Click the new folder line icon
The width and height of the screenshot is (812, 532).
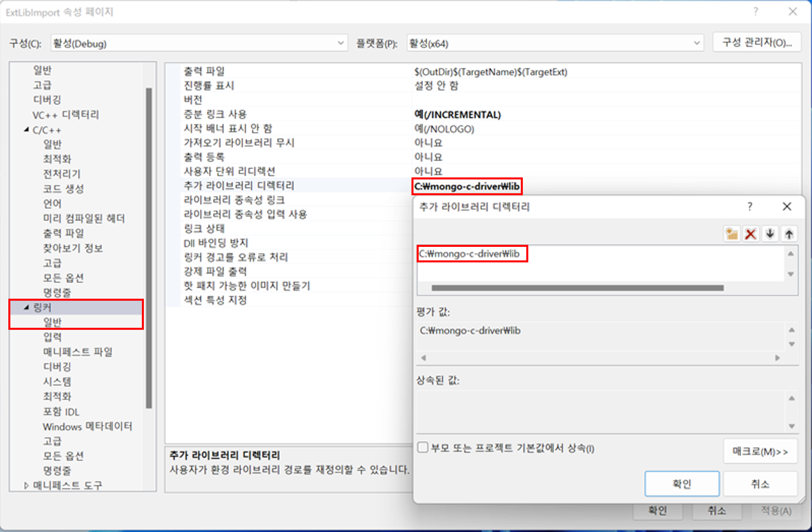[731, 234]
